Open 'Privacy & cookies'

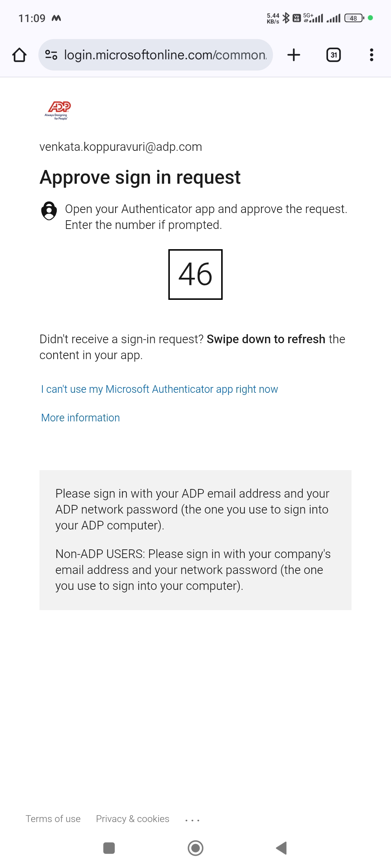coord(133,819)
